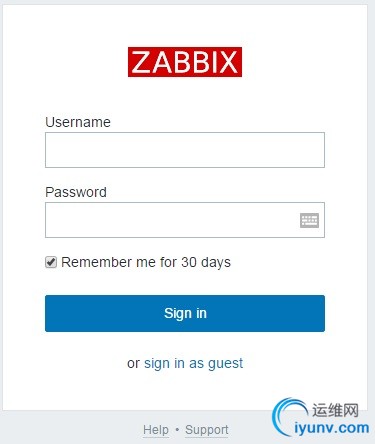
Task: Click the letter Z in ZABBIX logo
Action: [140, 62]
